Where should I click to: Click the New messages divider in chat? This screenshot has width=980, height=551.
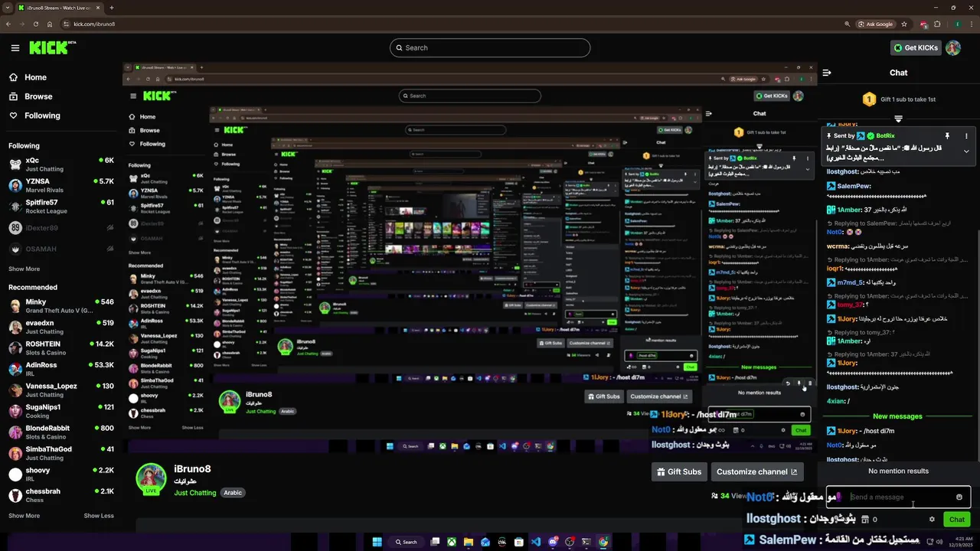898,416
